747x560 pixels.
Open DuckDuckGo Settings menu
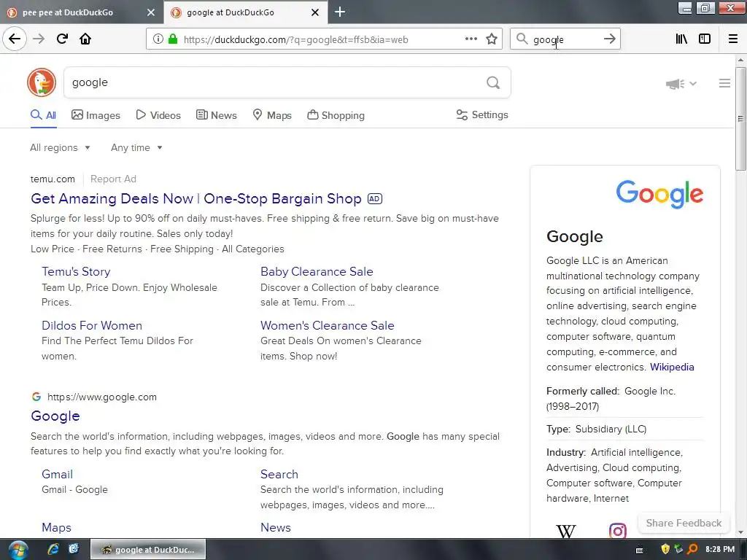tap(482, 114)
